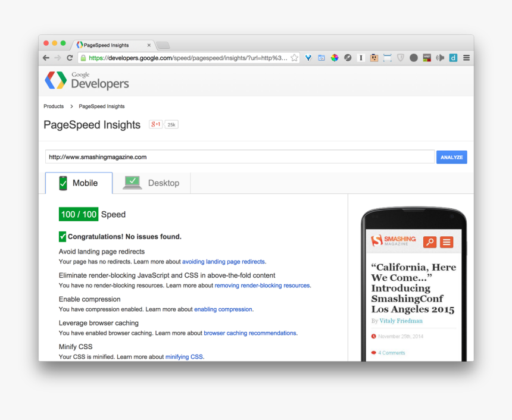
Task: Select the Mobile results tab
Action: [79, 183]
